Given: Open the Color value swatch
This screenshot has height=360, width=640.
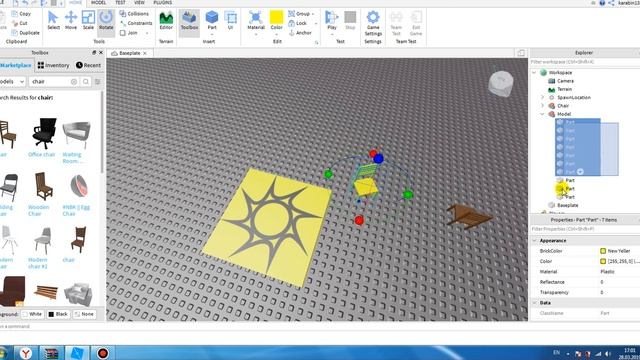Looking at the screenshot, I should coord(603,261).
